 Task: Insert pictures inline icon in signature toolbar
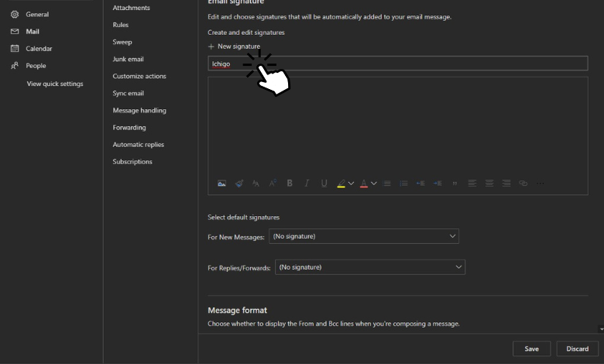point(222,184)
